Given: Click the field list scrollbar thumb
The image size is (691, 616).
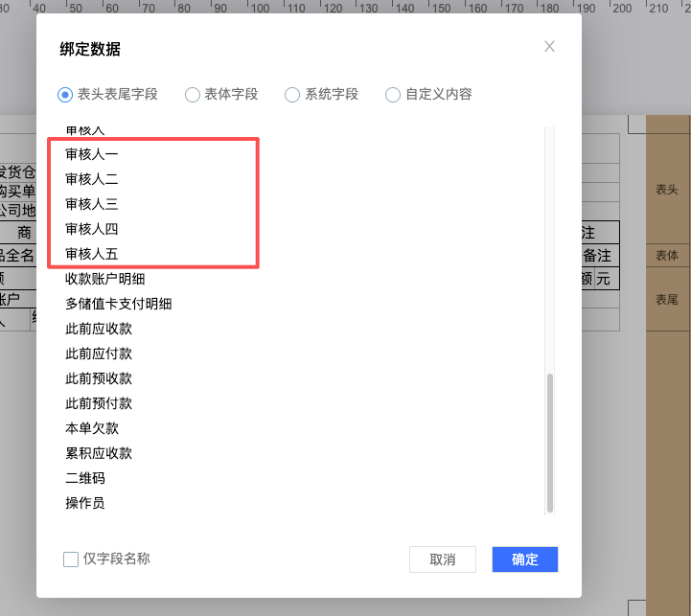Looking at the screenshot, I should click(x=549, y=443).
